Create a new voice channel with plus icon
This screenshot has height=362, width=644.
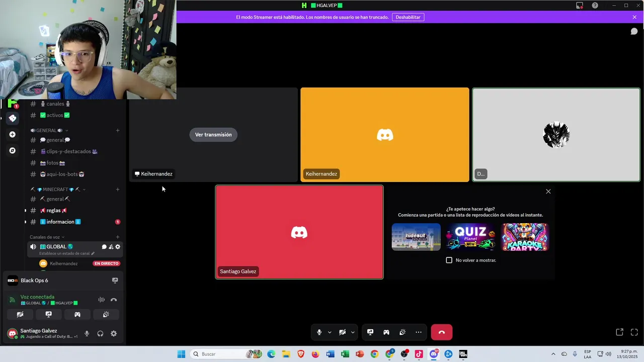point(118,237)
